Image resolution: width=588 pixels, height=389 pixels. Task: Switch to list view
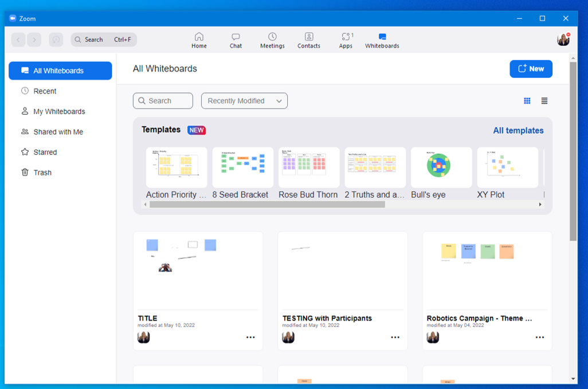point(544,100)
